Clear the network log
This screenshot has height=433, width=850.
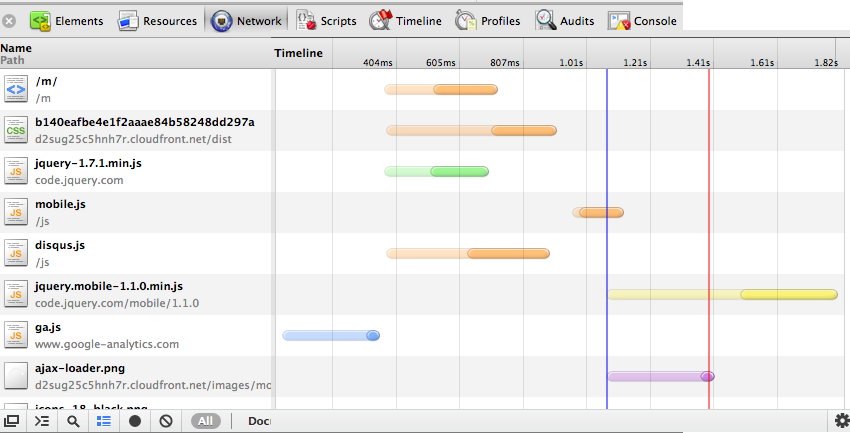tap(166, 421)
